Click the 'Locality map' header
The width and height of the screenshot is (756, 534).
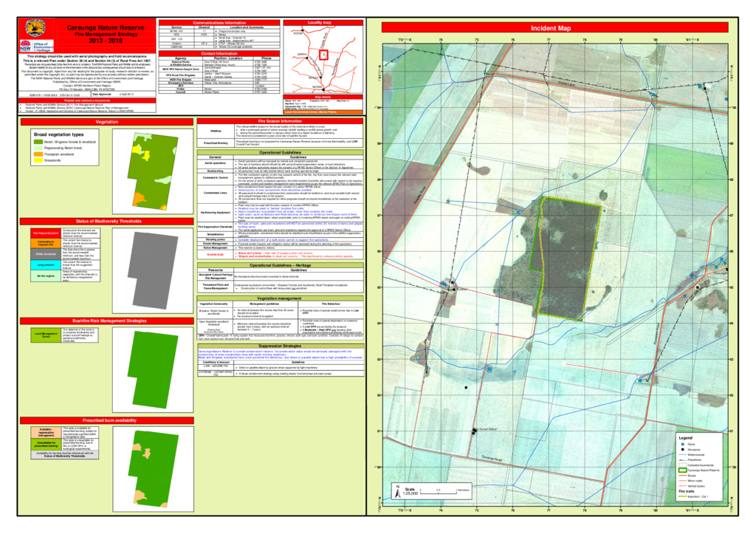click(x=323, y=23)
